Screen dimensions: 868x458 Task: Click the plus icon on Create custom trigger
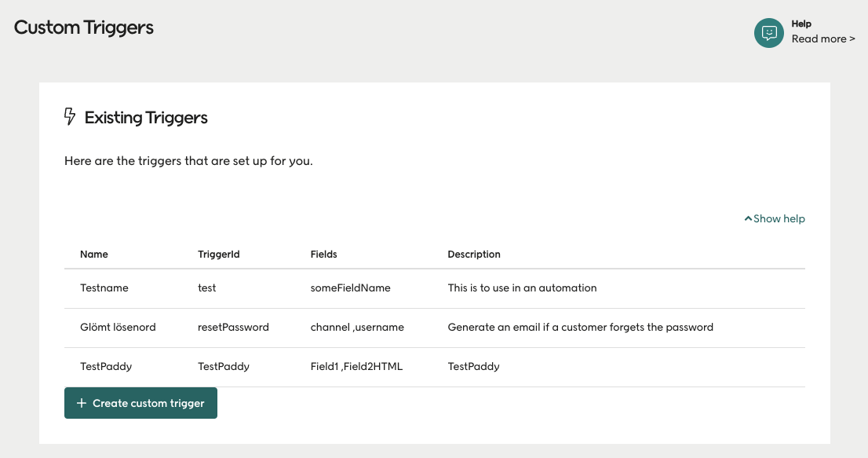[81, 402]
